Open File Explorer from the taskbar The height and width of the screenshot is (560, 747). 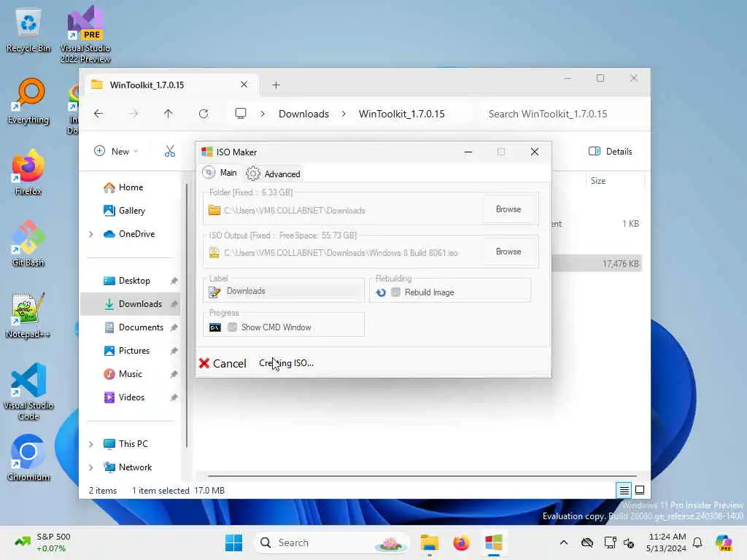coord(429,542)
